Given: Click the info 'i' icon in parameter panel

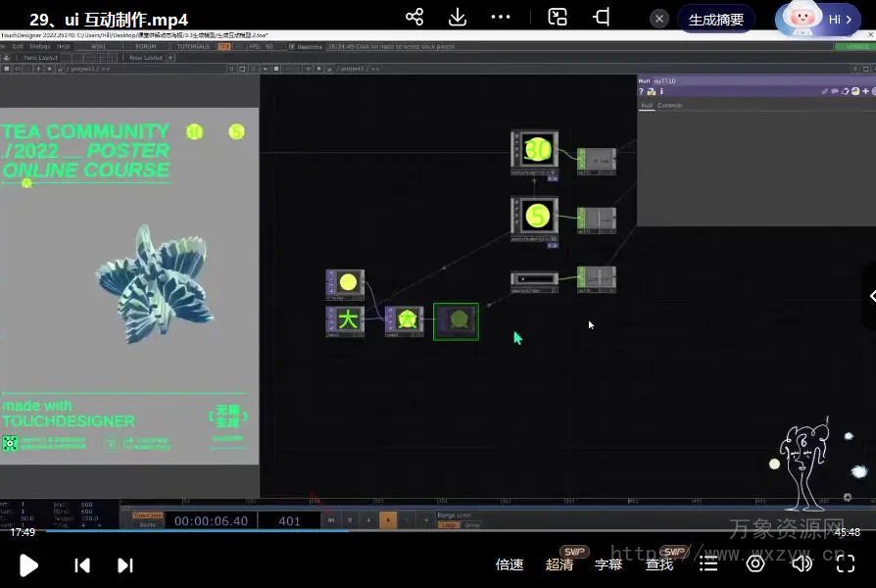Looking at the screenshot, I should point(661,92).
